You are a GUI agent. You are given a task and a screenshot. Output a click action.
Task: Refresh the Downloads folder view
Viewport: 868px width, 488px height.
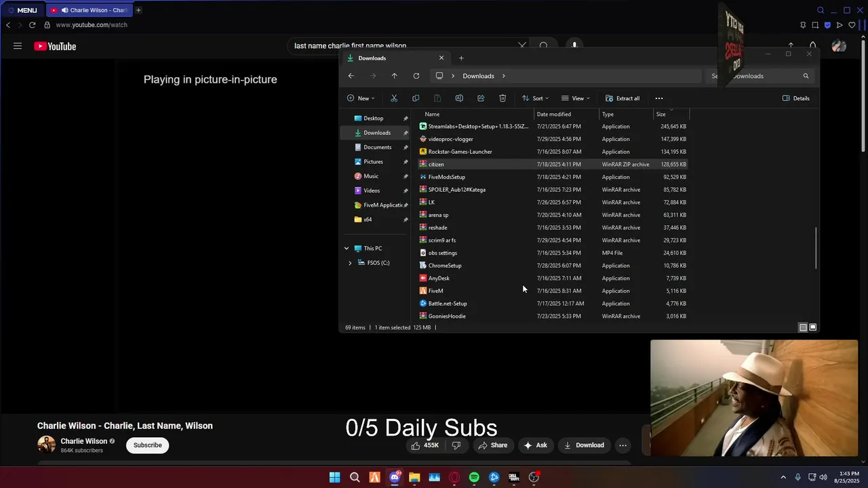tap(416, 76)
